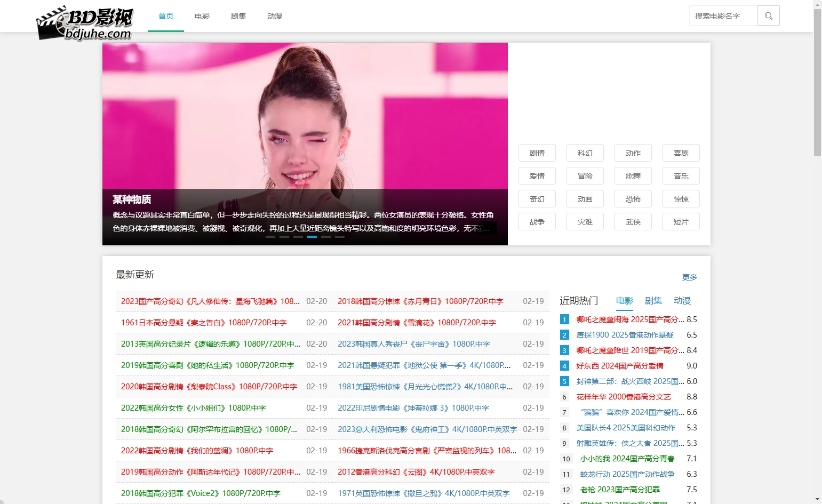Open the 《妻之告白》 1961 movie link
Viewport: 822px width, 504px height.
[x=204, y=323]
